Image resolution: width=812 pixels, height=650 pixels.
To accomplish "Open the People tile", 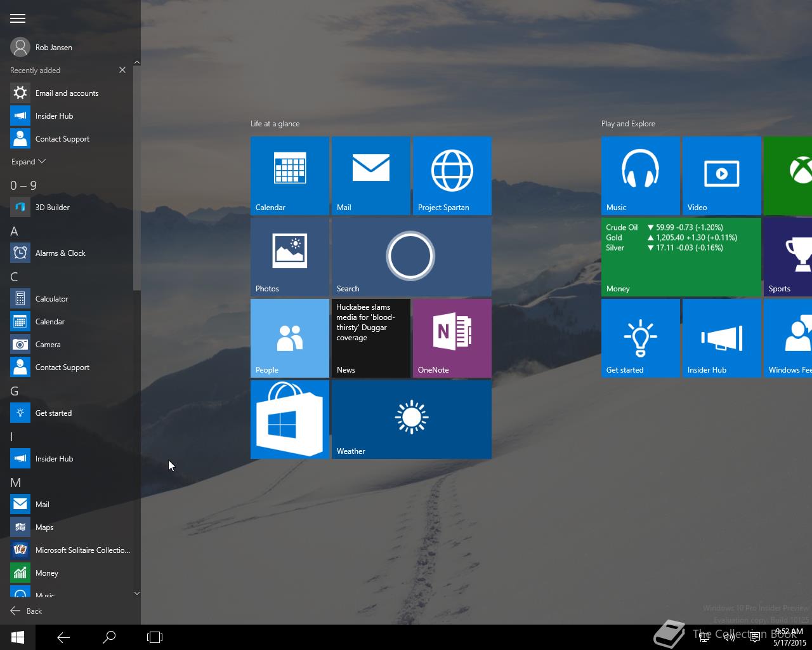I will 290,338.
